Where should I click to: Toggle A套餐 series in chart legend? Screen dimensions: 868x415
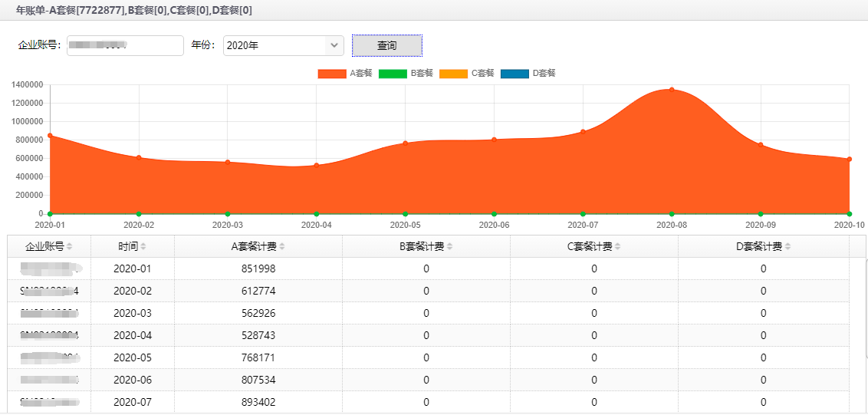pos(345,74)
